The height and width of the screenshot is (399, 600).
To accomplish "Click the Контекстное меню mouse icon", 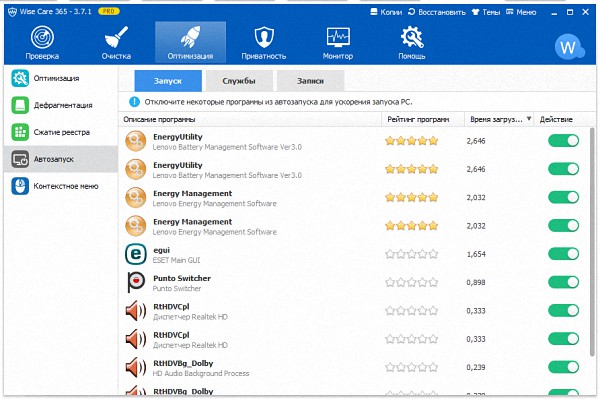I will pos(20,186).
